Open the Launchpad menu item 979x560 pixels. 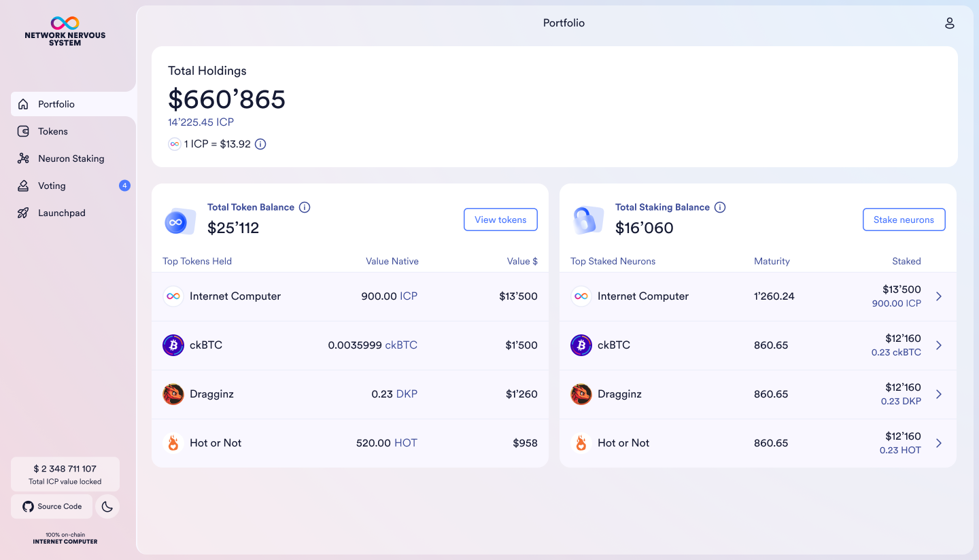tap(61, 213)
